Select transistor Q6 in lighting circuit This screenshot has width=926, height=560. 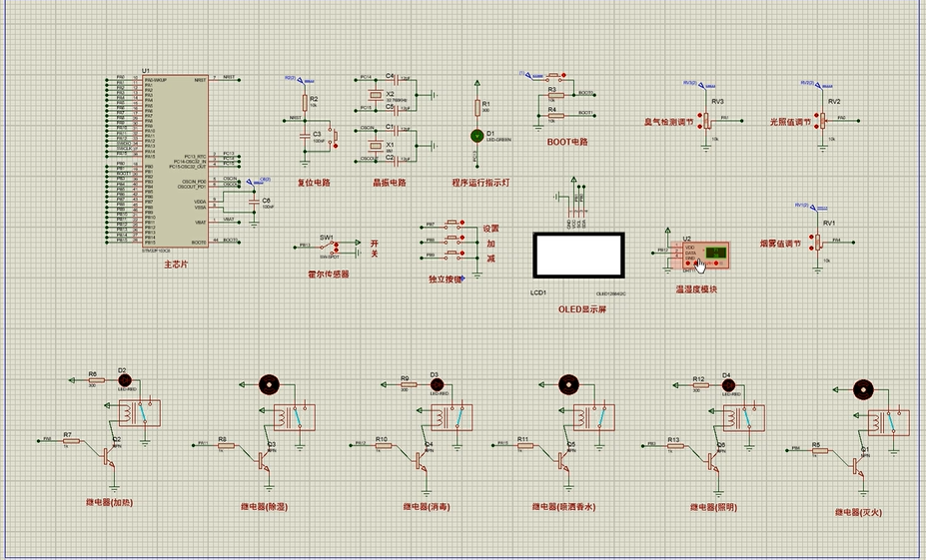[x=713, y=461]
